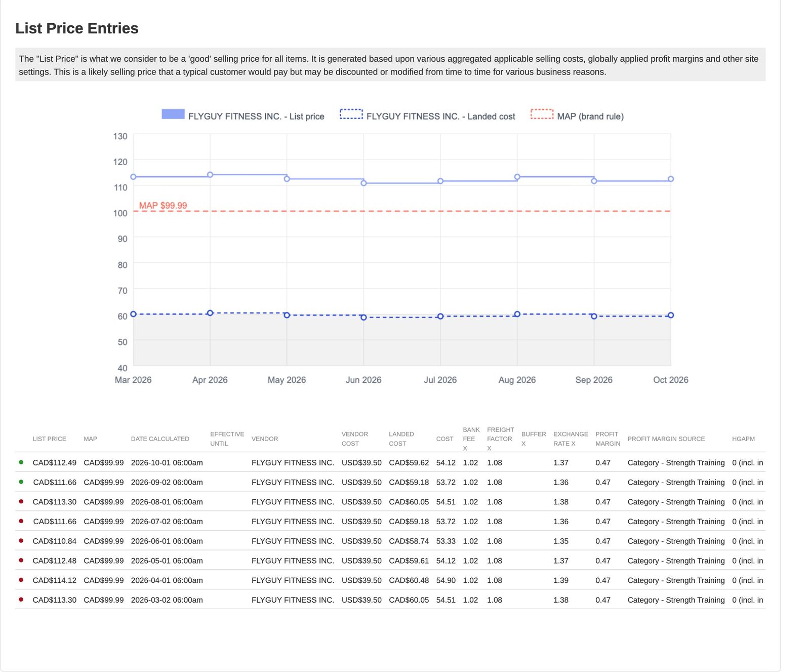Click the PROFIT MARGIN SOURCE column header

point(666,439)
